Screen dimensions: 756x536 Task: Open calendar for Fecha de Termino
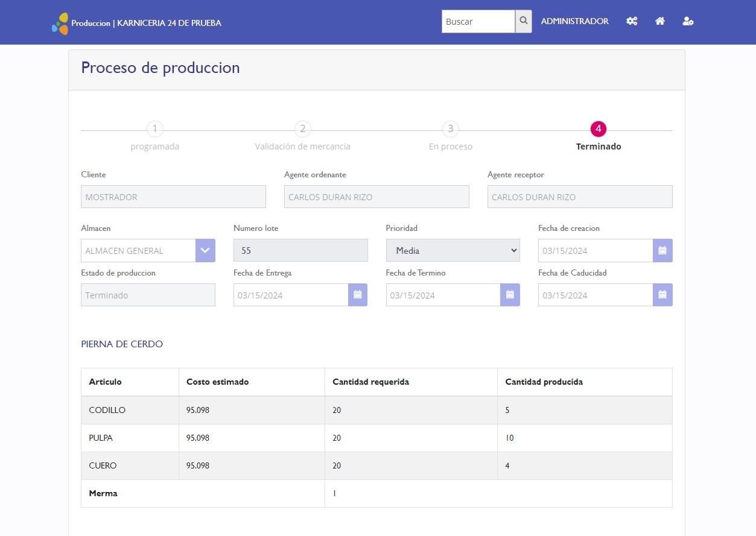[510, 295]
